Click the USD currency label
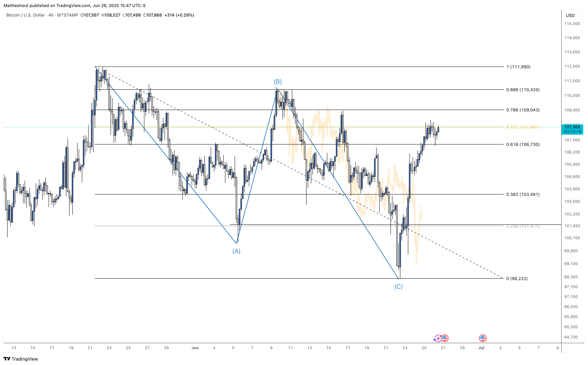This screenshot has width=588, height=365. [x=570, y=15]
